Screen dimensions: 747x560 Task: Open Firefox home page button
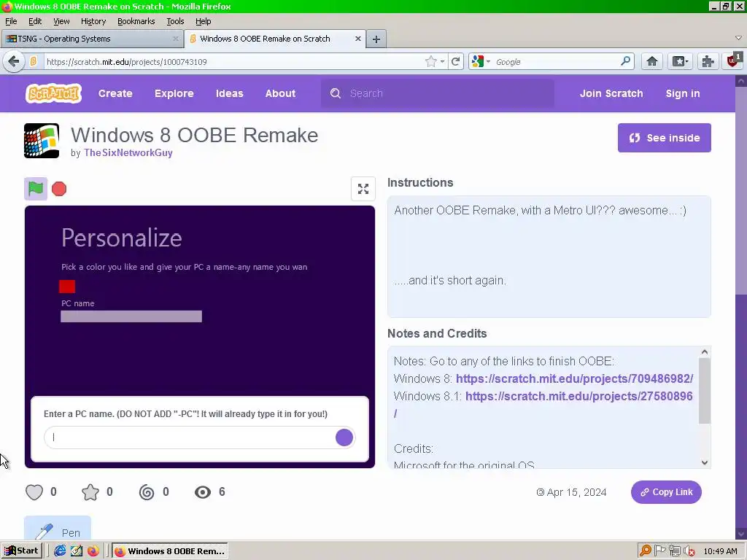point(651,61)
